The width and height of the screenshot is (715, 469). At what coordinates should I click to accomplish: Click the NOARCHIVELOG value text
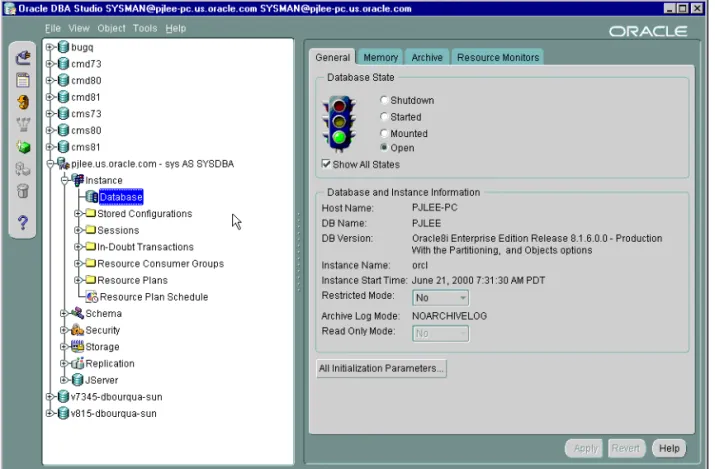click(x=449, y=316)
